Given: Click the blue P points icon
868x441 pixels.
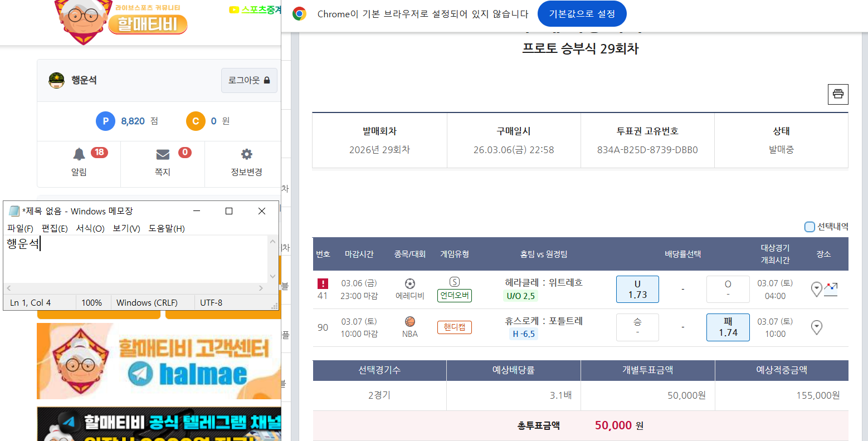Looking at the screenshot, I should (105, 121).
